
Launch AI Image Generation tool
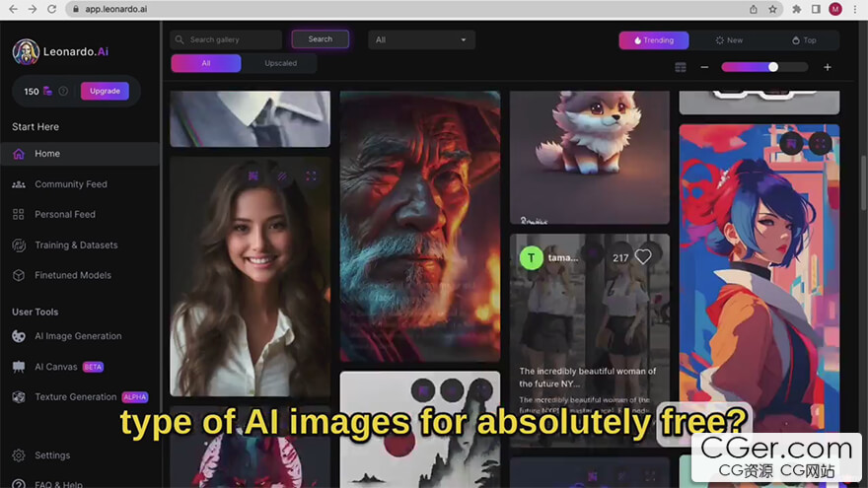tap(78, 336)
